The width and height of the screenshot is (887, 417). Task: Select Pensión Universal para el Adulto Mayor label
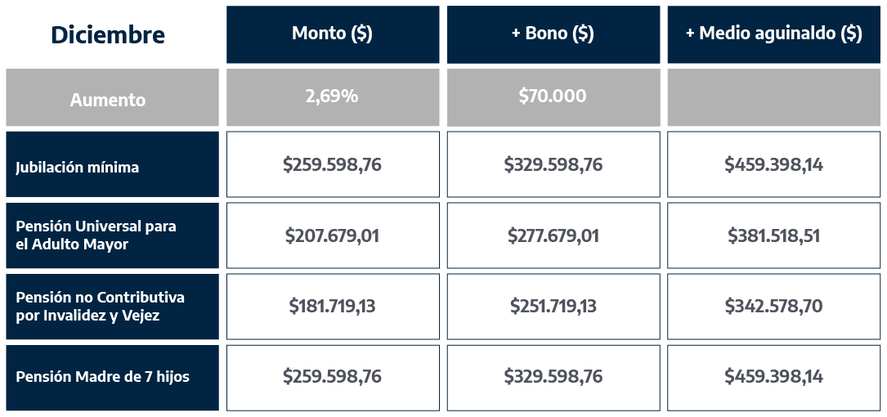pos(95,235)
